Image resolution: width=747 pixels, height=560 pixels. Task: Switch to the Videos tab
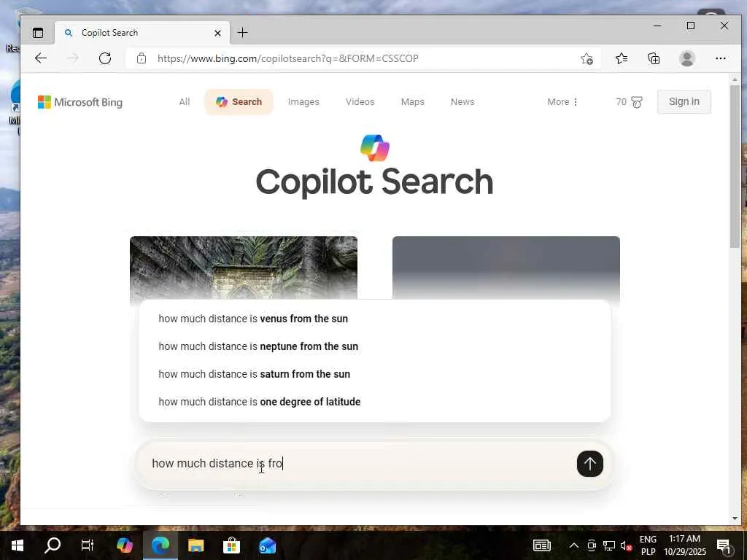360,101
